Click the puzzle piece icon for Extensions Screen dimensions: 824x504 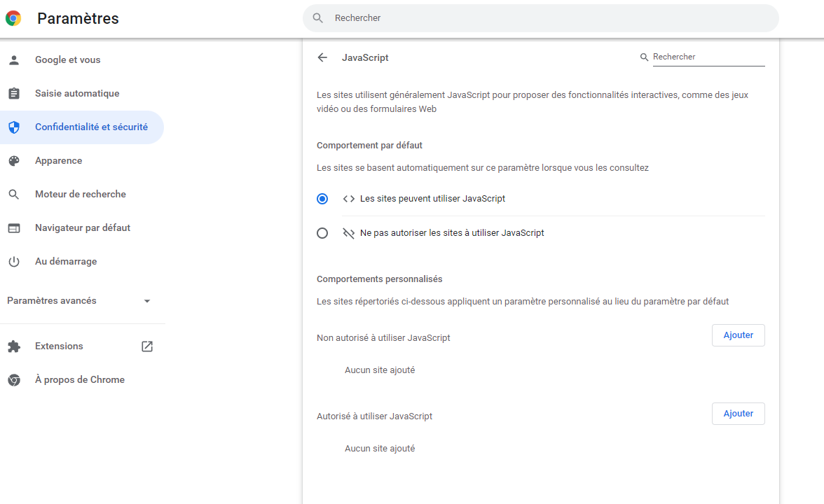14,346
